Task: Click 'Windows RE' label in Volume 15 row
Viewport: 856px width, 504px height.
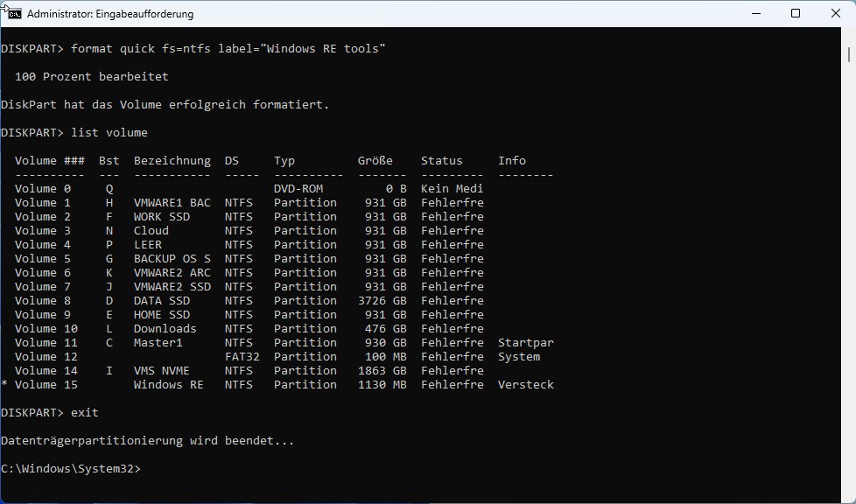Action: coord(168,385)
